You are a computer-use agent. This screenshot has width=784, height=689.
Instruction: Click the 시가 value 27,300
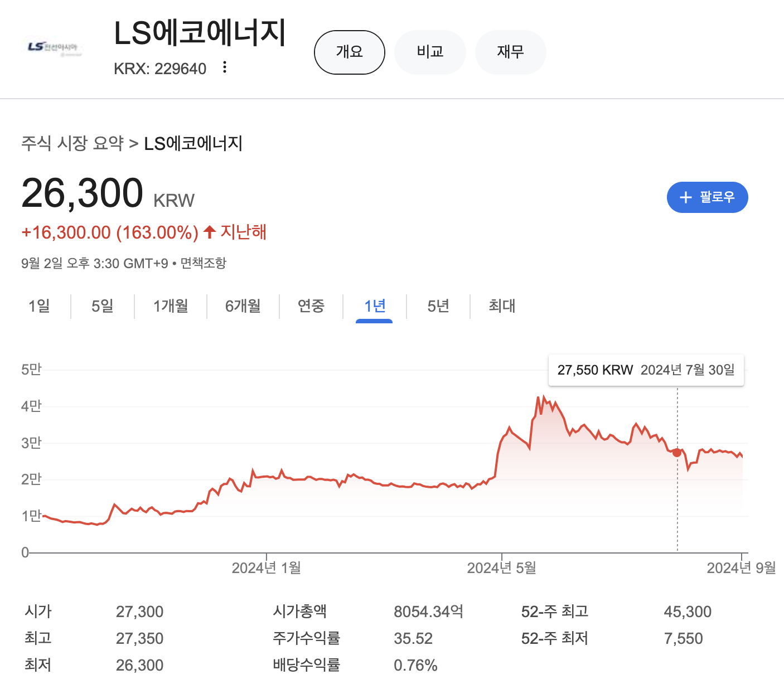pyautogui.click(x=139, y=612)
